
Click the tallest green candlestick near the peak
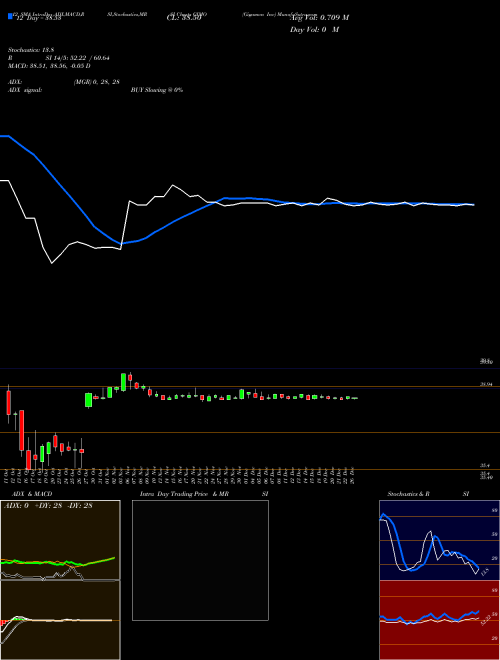pos(123,382)
